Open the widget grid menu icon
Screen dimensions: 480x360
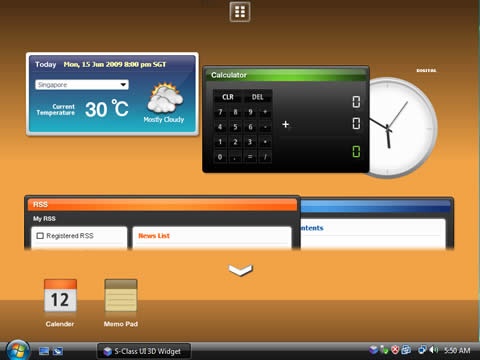[x=240, y=12]
